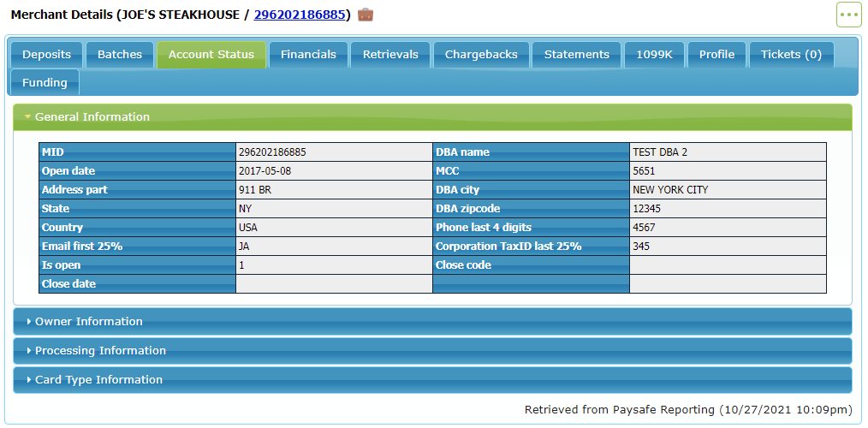Screen dimensions: 868x428
Task: Click the MID header label cell
Action: [137, 152]
